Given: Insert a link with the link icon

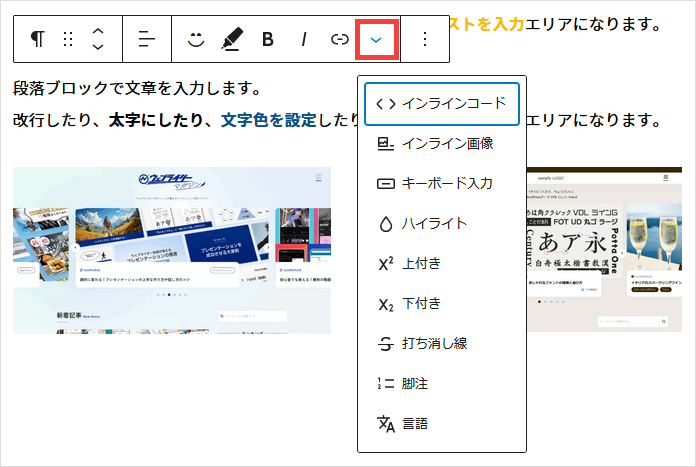Looking at the screenshot, I should [339, 39].
